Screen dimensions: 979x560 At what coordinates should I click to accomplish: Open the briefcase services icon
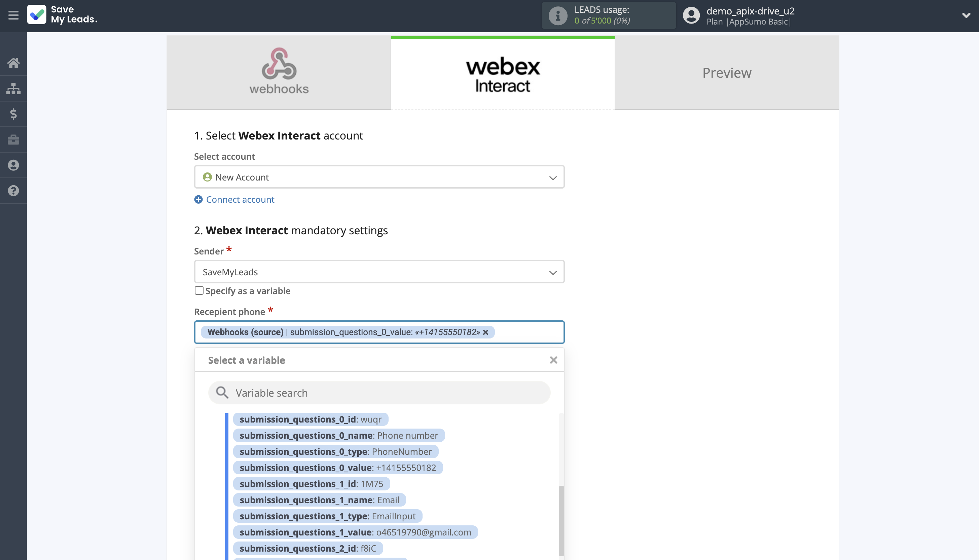click(13, 139)
